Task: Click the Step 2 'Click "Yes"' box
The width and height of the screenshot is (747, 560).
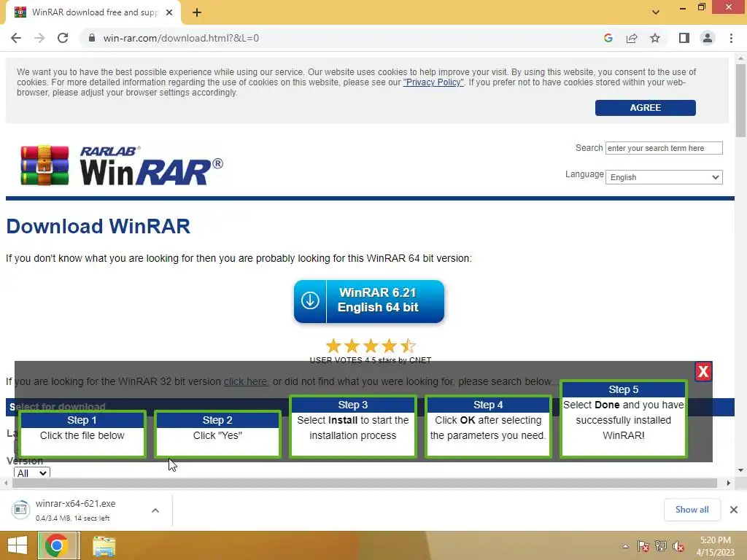Action: tap(217, 434)
